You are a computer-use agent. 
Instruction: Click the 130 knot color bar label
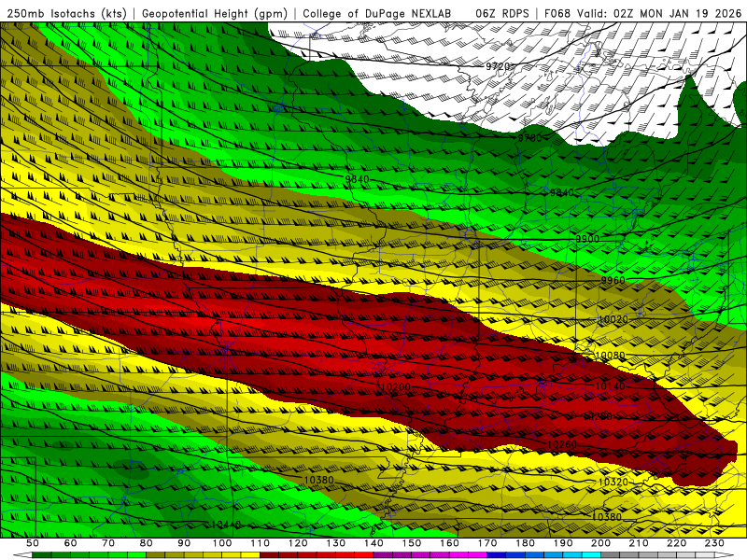(x=336, y=543)
